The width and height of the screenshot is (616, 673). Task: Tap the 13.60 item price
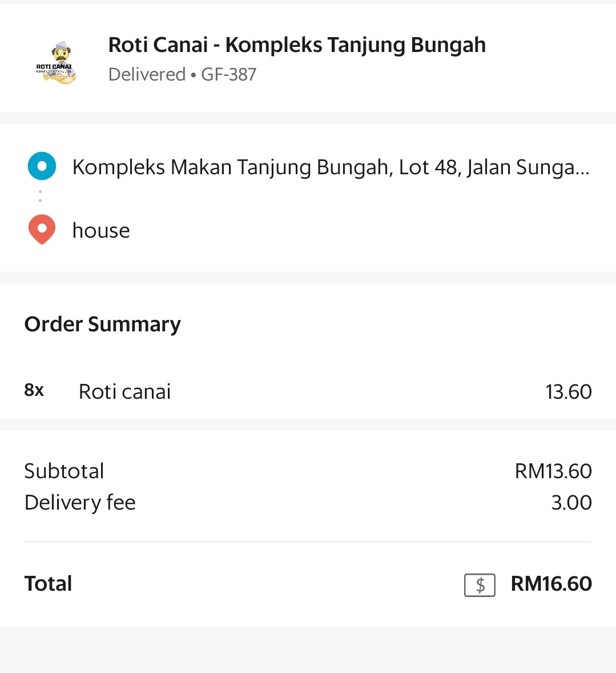569,392
